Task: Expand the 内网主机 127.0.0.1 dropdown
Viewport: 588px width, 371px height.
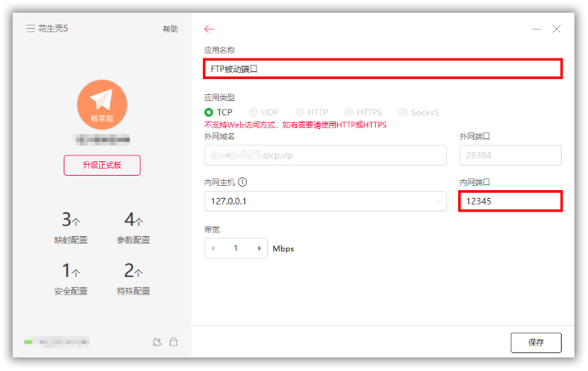Action: click(x=439, y=201)
